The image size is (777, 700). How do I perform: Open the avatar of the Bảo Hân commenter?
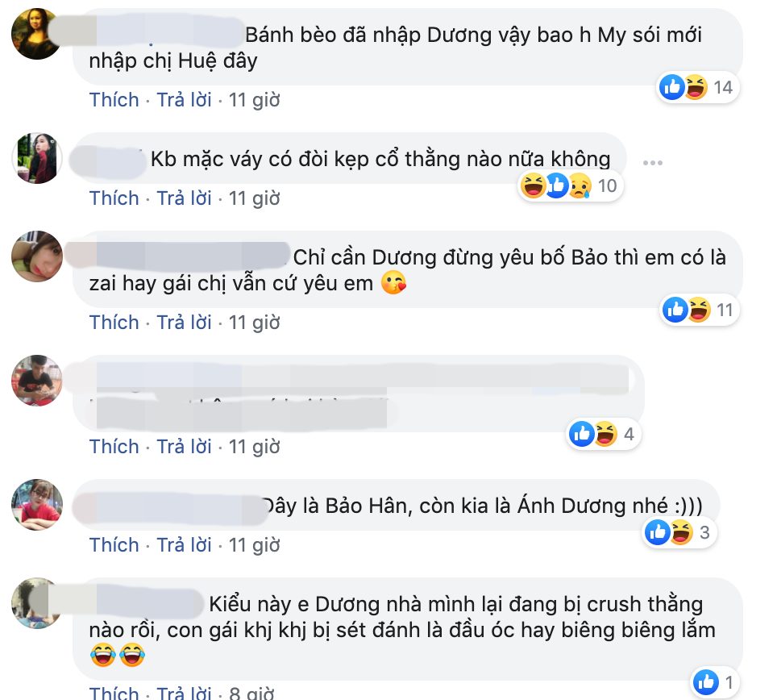tap(36, 504)
